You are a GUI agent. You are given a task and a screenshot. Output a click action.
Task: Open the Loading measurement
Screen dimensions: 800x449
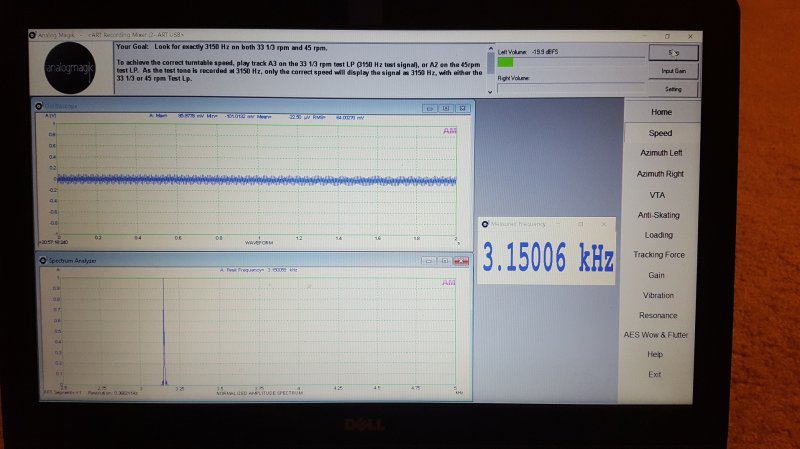(659, 235)
